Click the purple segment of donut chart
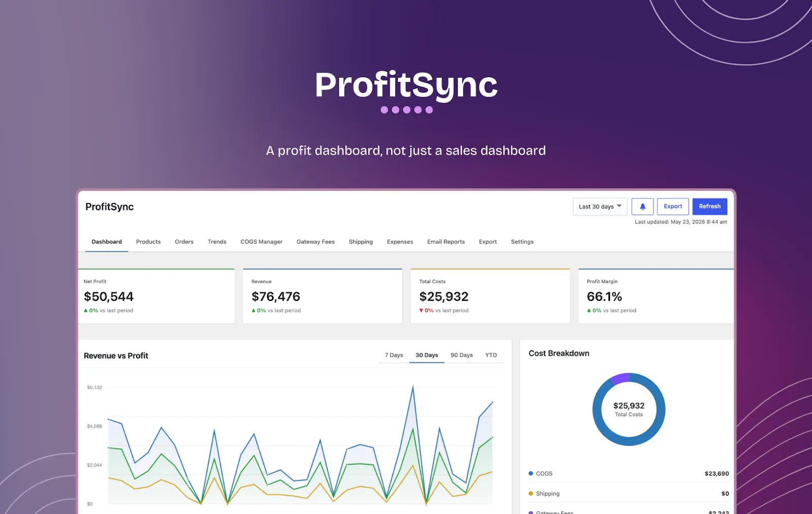This screenshot has height=514, width=812. [621, 379]
